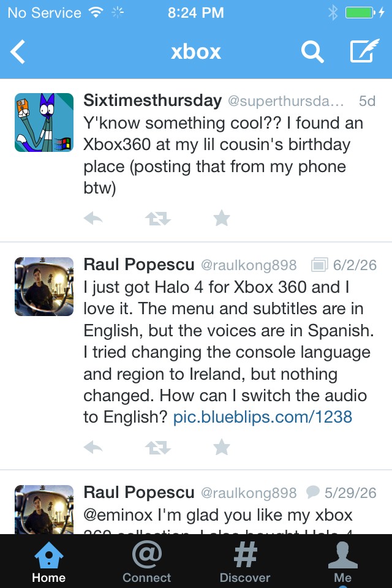This screenshot has height=588, width=392.
Task: Switch to the Connect tab
Action: pyautogui.click(x=146, y=562)
